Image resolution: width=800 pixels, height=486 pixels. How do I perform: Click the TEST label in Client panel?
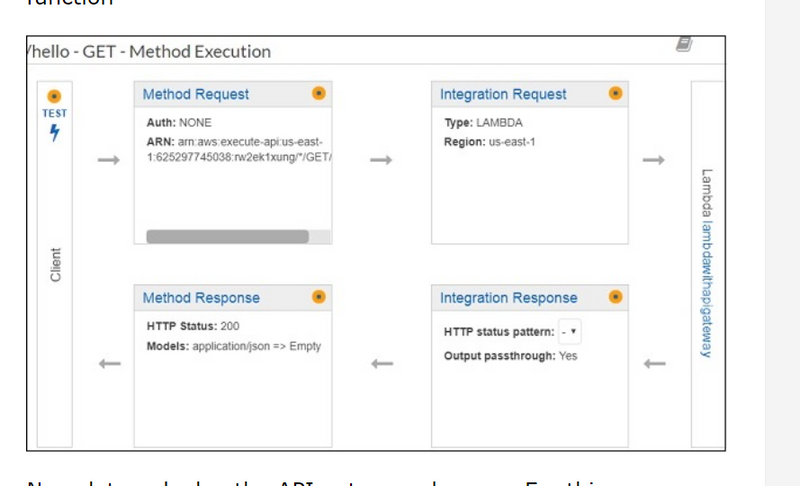55,114
